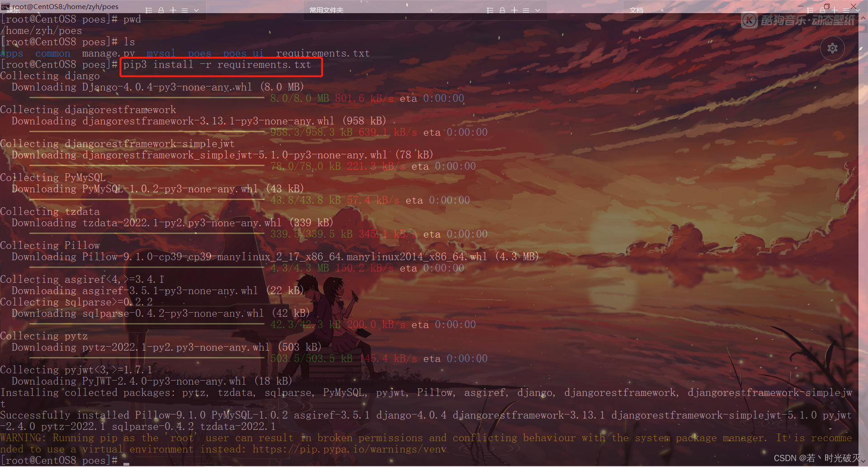Click the plus icon in the first desktop panel

[173, 10]
